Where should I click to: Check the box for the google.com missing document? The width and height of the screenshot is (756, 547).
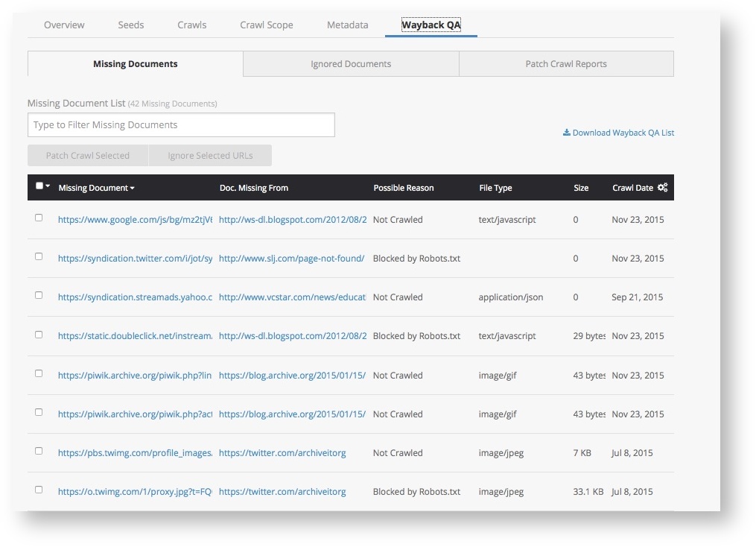pyautogui.click(x=39, y=218)
